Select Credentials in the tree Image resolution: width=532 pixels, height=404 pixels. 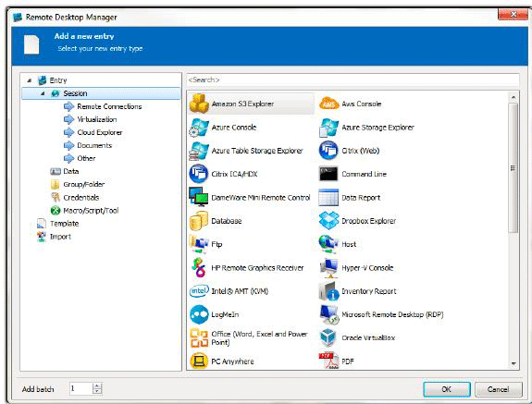point(81,198)
